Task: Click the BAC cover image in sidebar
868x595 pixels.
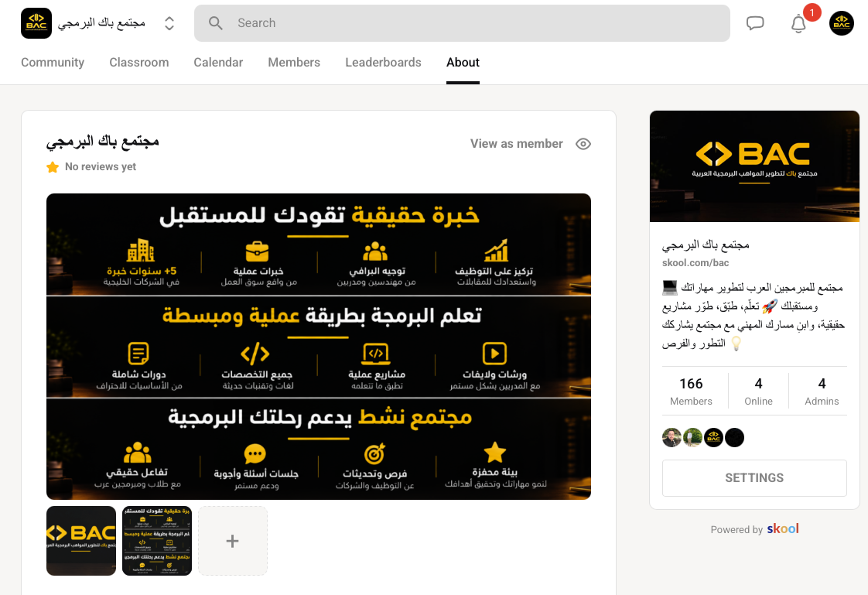Action: tap(754, 166)
